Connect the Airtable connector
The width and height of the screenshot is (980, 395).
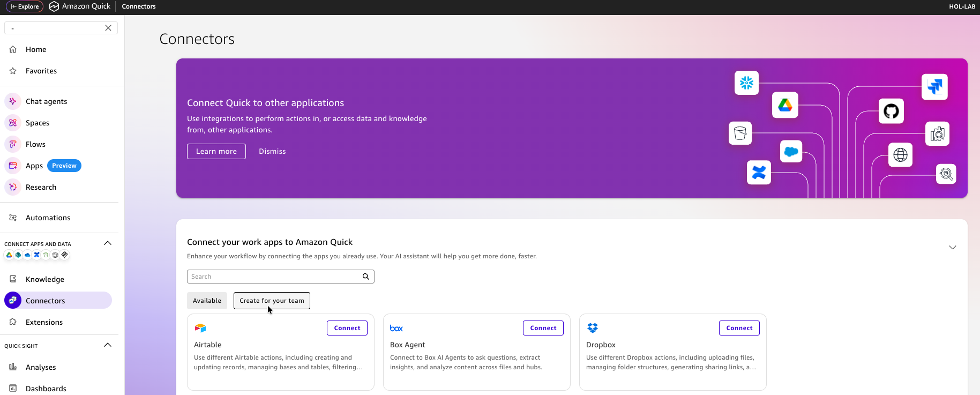pyautogui.click(x=347, y=328)
